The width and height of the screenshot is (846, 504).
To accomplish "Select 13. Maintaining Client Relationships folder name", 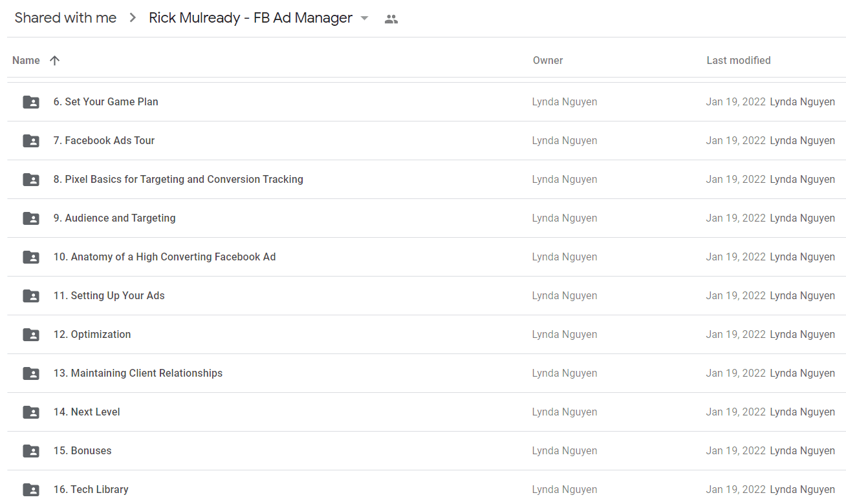I will (138, 373).
